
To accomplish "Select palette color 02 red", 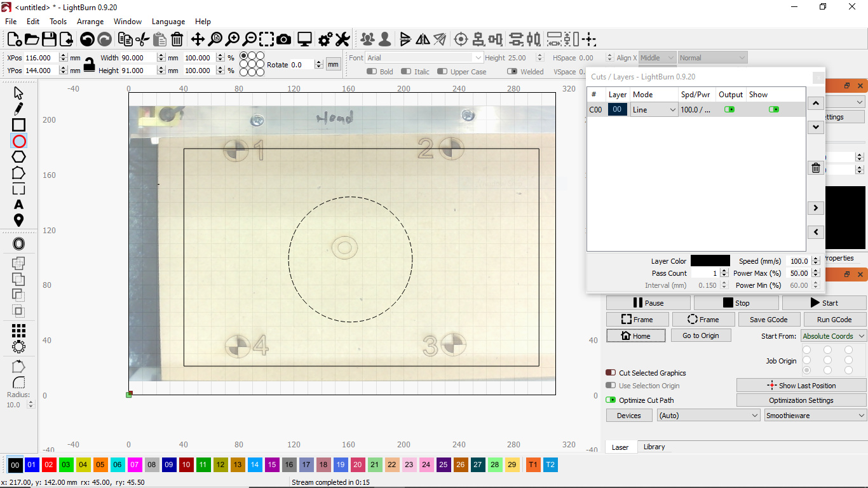I will tap(49, 465).
